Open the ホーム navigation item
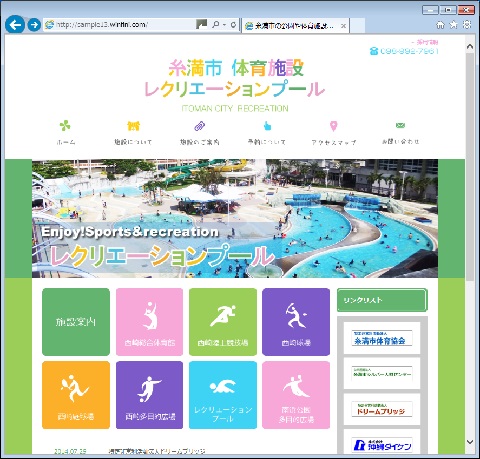 (x=66, y=142)
